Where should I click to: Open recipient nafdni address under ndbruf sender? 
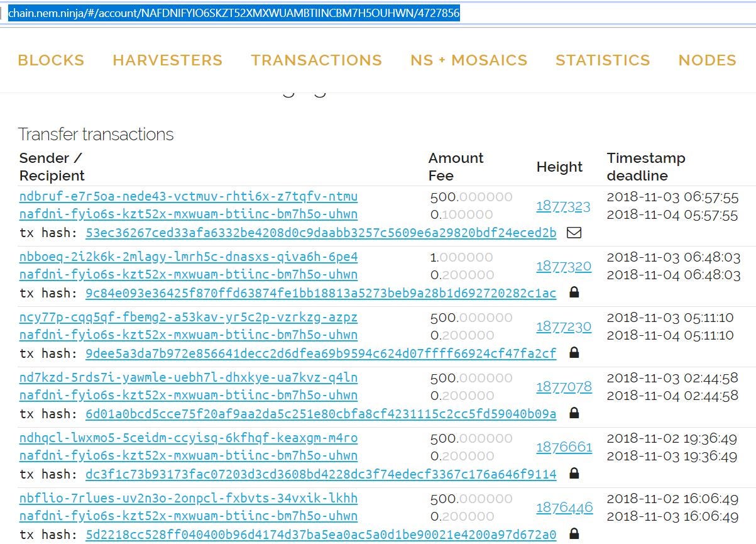(189, 214)
